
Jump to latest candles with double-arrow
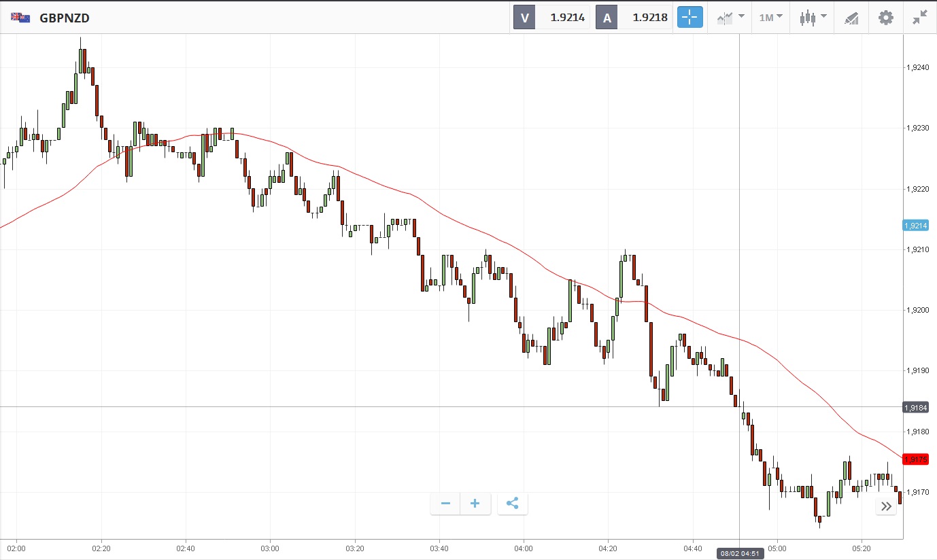886,506
